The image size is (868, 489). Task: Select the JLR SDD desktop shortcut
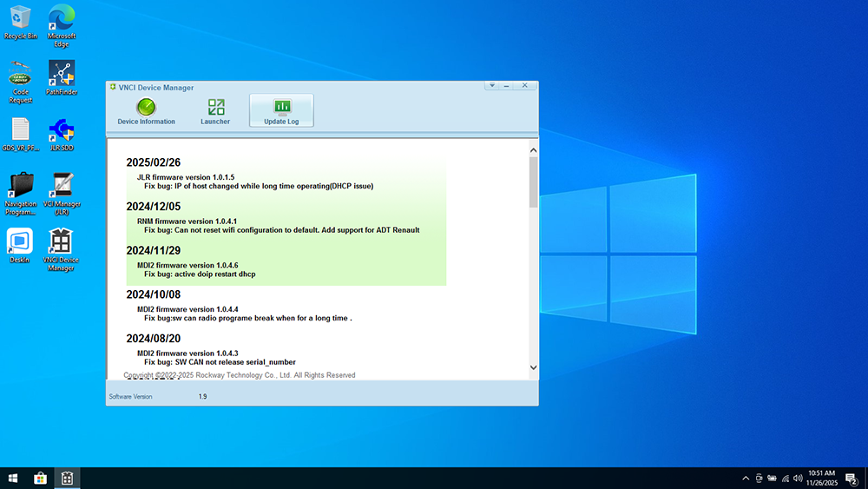(x=61, y=135)
